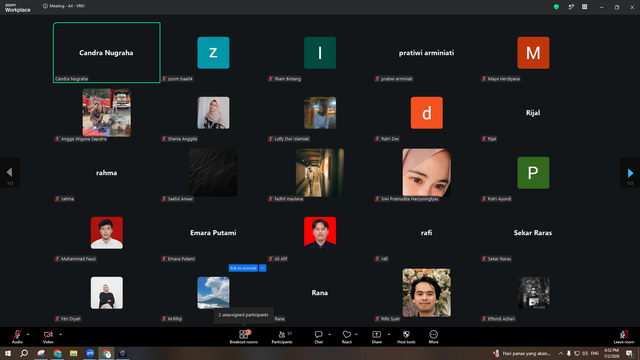Select M.Rifqi cloud photo
This screenshot has width=640, height=360.
coord(213,293)
